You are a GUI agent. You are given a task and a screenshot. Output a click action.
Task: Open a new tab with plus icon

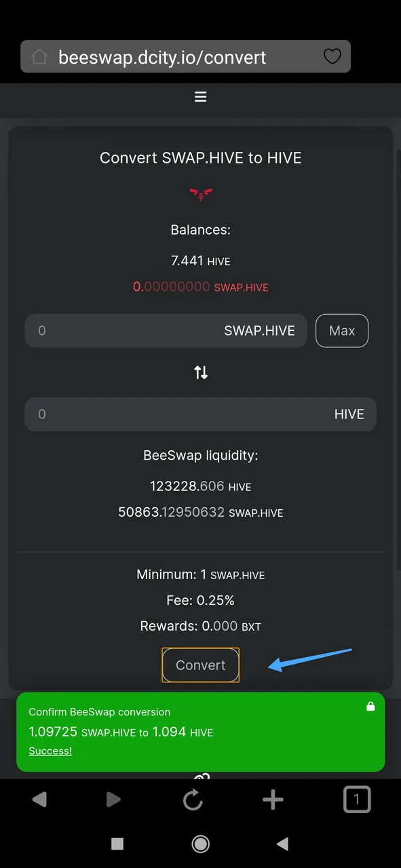(x=273, y=800)
